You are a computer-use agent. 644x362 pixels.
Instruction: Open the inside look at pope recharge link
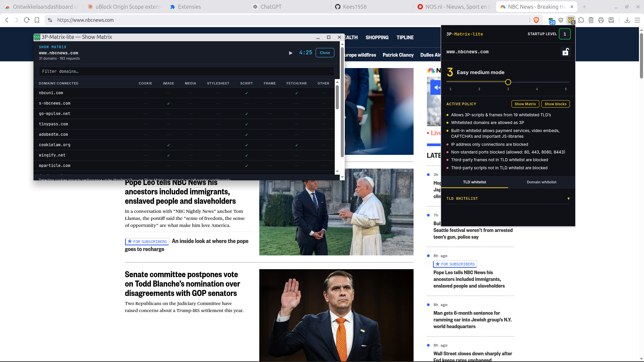[187, 245]
